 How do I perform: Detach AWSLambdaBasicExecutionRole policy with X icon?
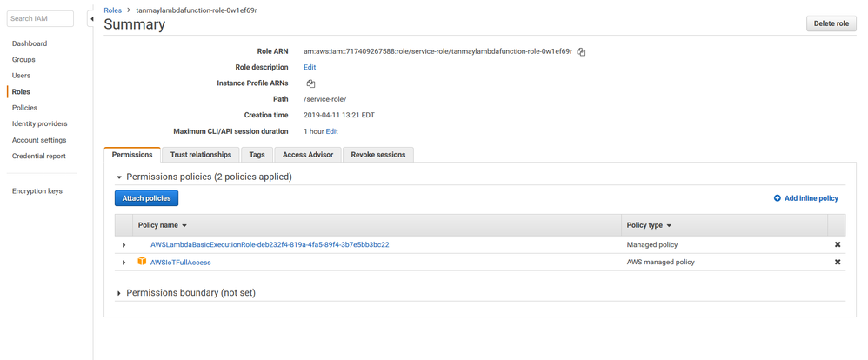click(x=838, y=245)
